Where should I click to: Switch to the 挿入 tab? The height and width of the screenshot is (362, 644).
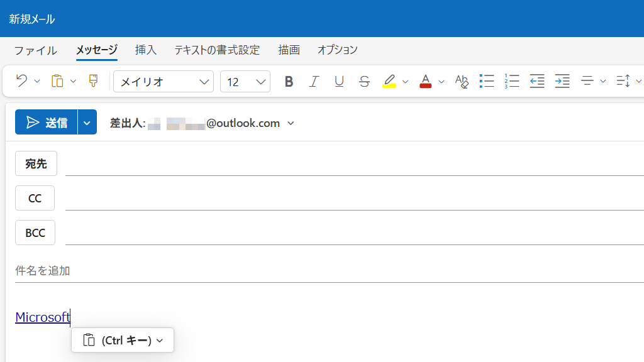coord(145,50)
